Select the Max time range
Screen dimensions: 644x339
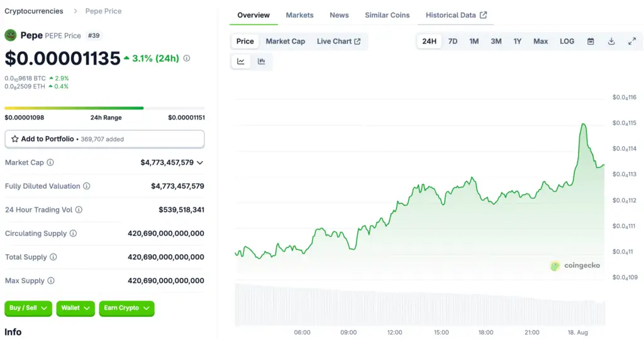[x=540, y=41]
